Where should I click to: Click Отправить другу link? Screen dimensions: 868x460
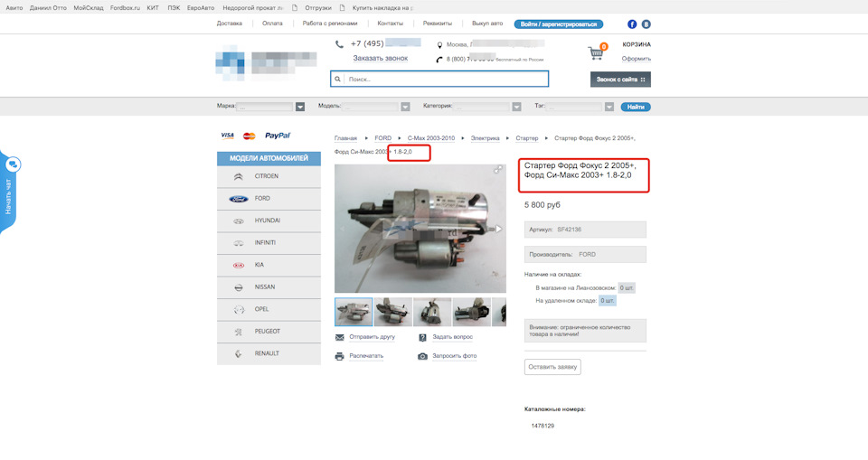tap(372, 337)
